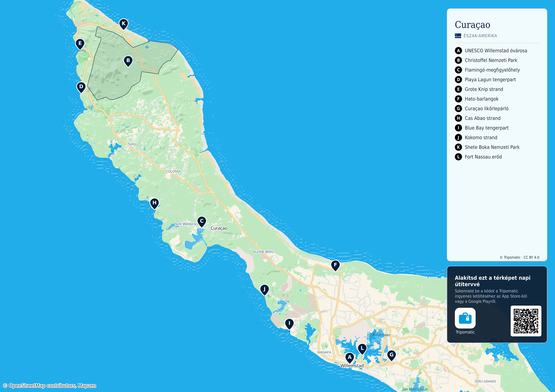This screenshot has width=555, height=392.
Task: Select legend entry Hato-barlangok
Action: (477, 99)
